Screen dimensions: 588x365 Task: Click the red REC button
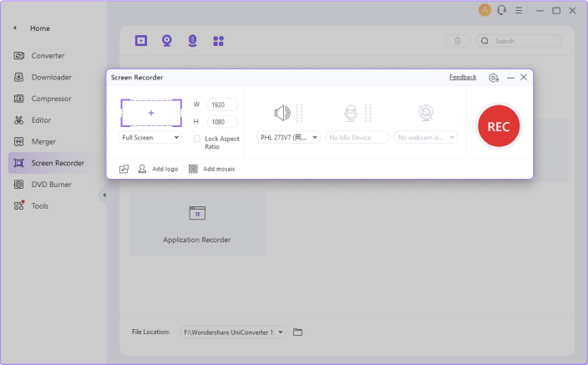pyautogui.click(x=499, y=127)
